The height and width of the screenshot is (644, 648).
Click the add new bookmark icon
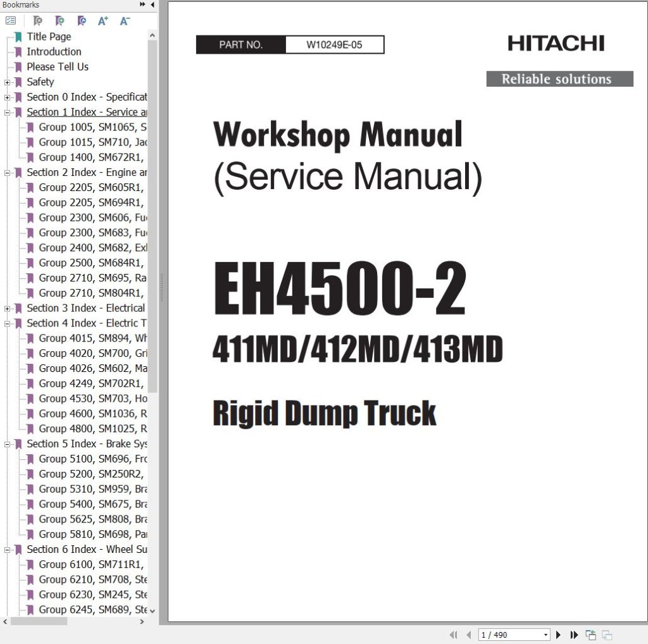coord(59,20)
